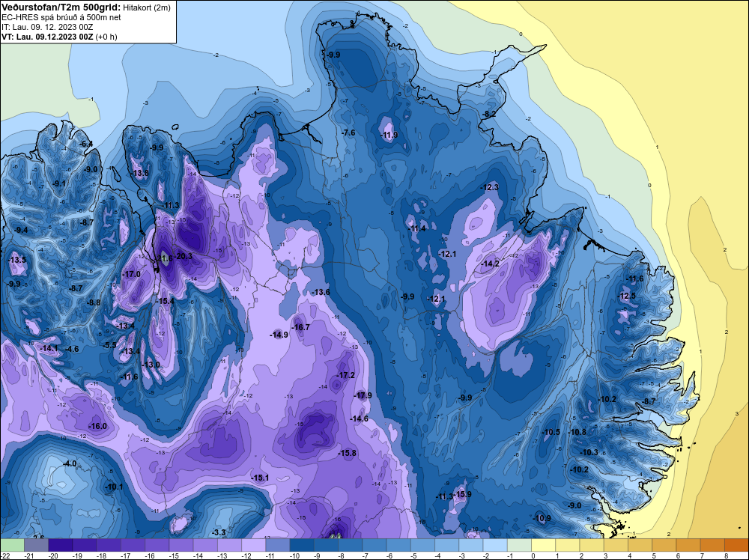Viewport: 749px width, 560px height.
Task: Click the -17.9 temperature value
Action: [x=362, y=395]
